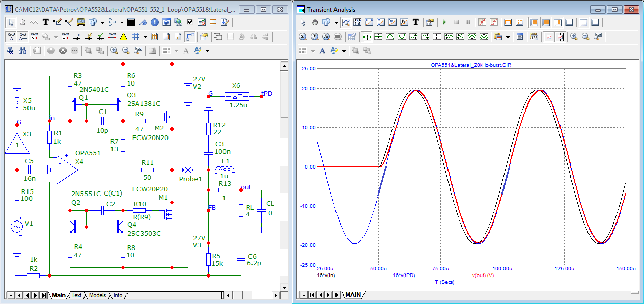This screenshot has width=644, height=304.
Task: Click the zoom-in magnifier in schematic toolbar
Action: 114,51
